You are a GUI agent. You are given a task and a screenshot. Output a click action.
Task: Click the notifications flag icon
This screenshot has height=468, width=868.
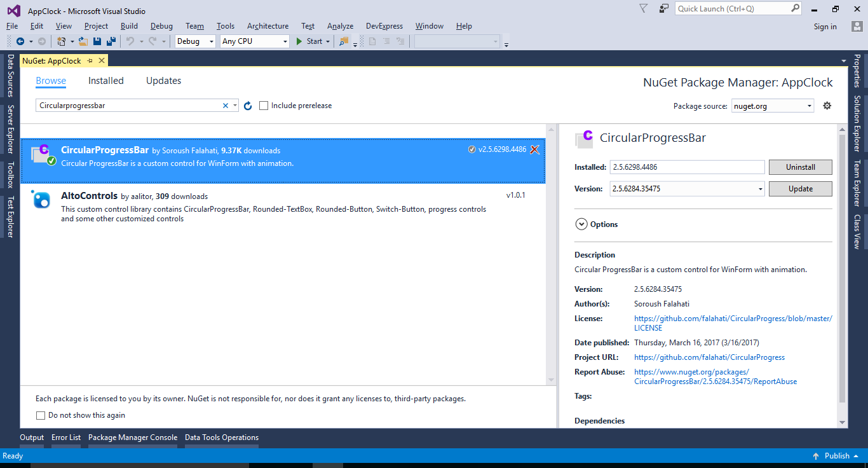coord(643,8)
